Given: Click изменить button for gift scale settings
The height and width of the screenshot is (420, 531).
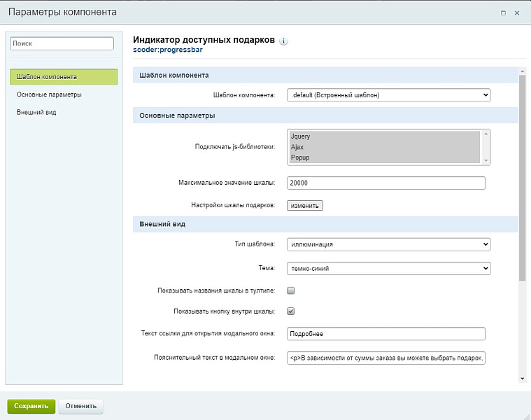Looking at the screenshot, I should (304, 206).
